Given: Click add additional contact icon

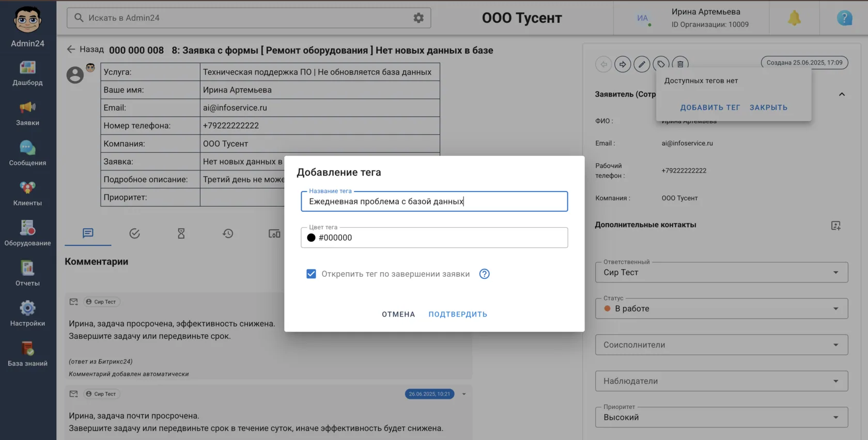Looking at the screenshot, I should tap(836, 226).
